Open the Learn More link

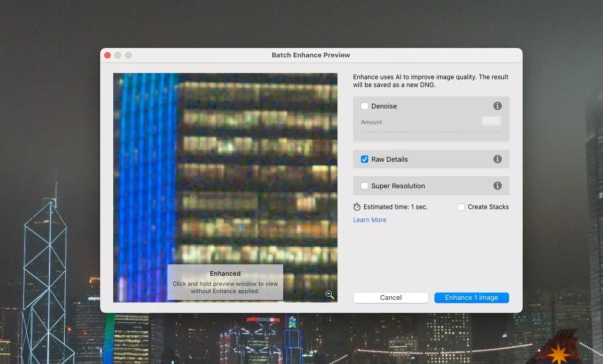[x=369, y=220]
